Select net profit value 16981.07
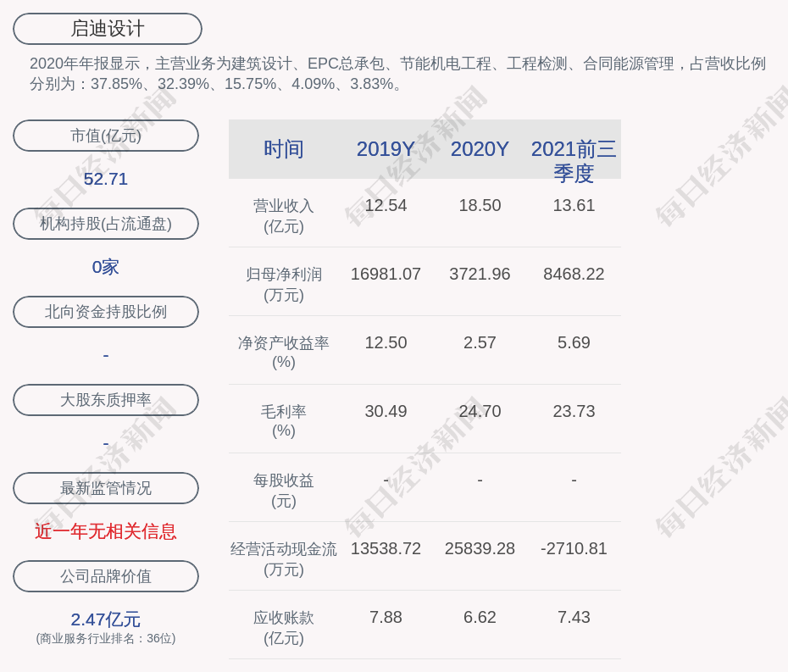This screenshot has height=672, width=788. (x=386, y=274)
